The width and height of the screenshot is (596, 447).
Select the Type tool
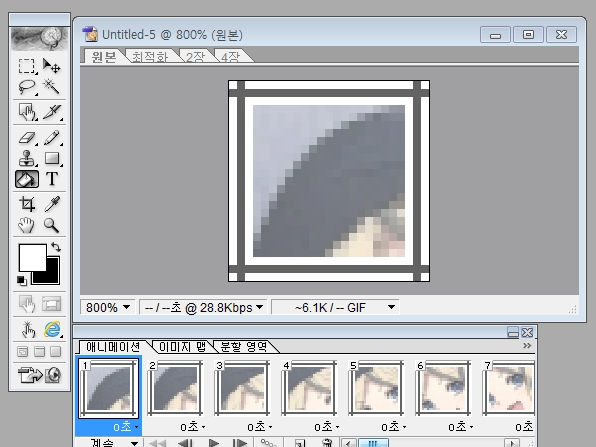click(51, 179)
